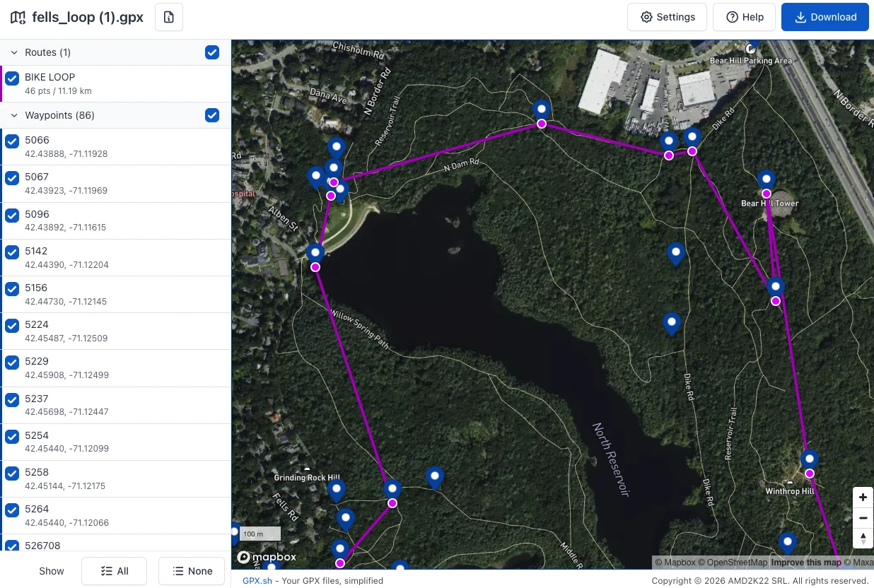Click the Mapbox logo on the map
Viewport: 874px width, 588px height.
pyautogui.click(x=267, y=557)
